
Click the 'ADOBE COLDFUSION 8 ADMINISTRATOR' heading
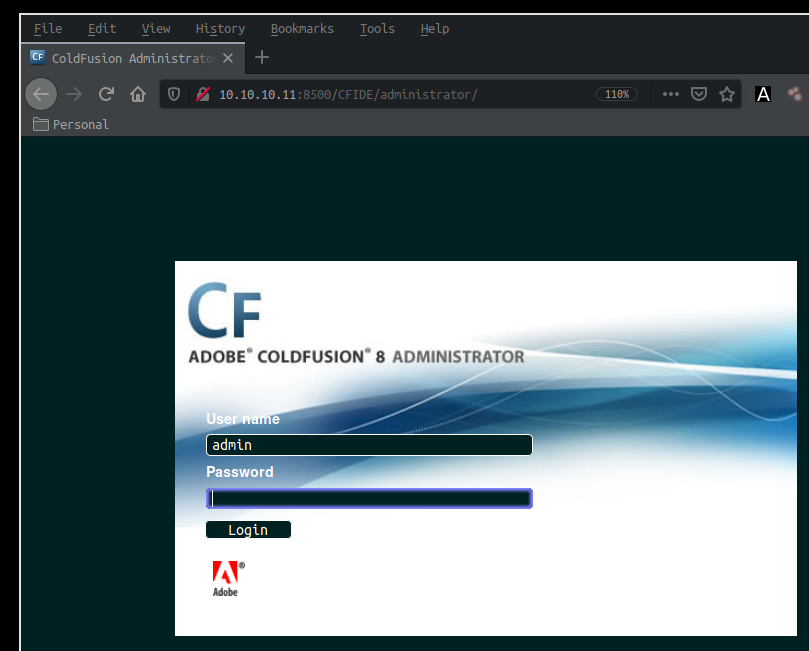(356, 356)
